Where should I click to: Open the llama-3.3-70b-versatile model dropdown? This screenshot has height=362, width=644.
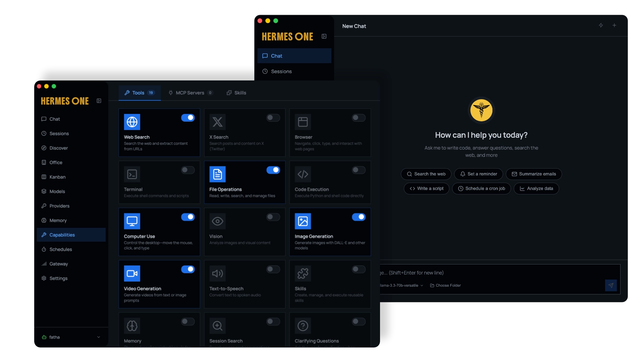coord(401,285)
